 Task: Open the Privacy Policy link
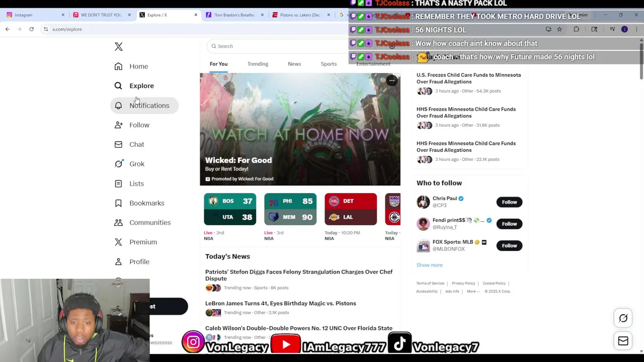click(463, 284)
